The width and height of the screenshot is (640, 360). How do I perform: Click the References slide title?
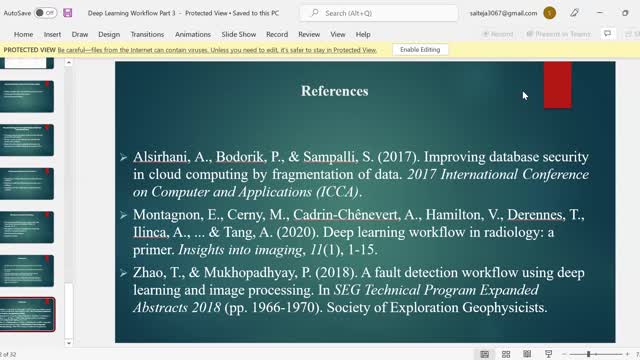pos(335,91)
